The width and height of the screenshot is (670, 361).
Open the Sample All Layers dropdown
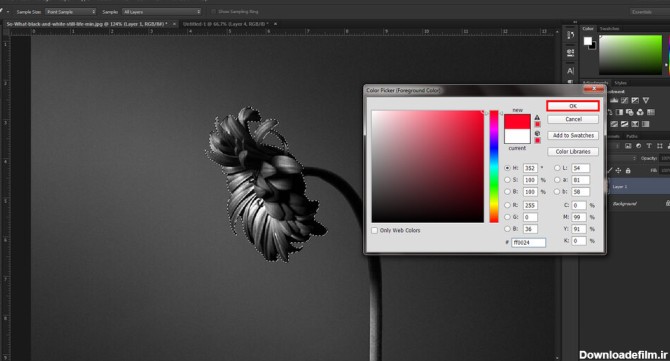click(x=162, y=12)
